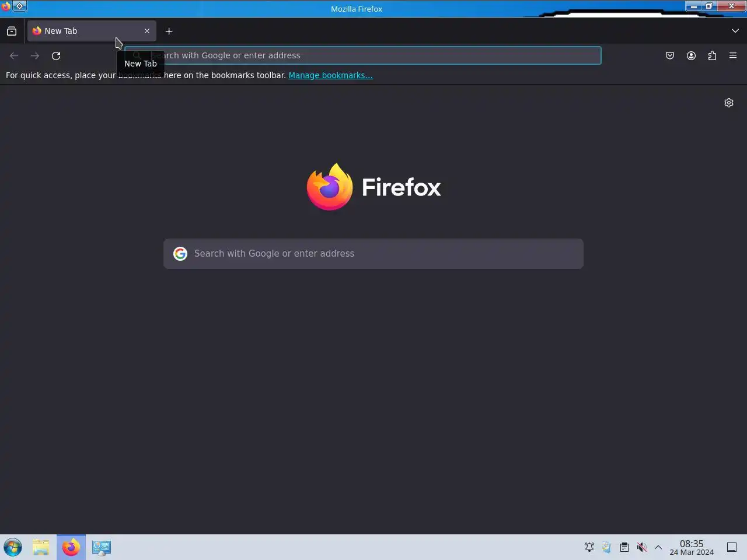Go forward with the forward arrow
The height and width of the screenshot is (560, 747).
[x=35, y=55]
